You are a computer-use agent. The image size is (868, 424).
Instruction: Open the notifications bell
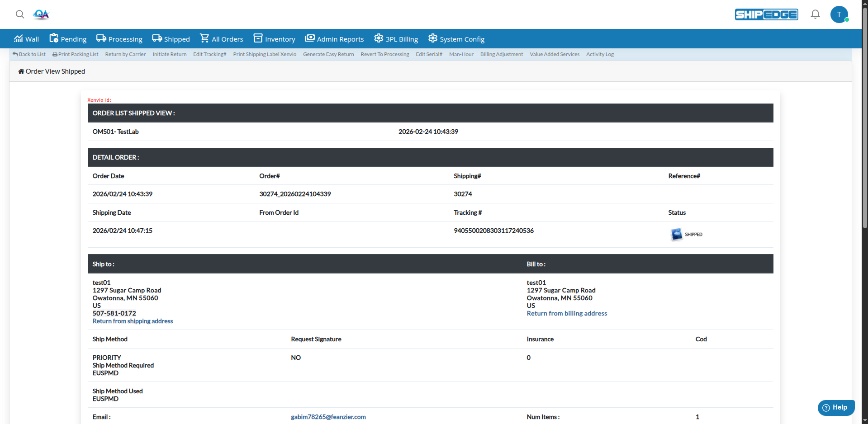pyautogui.click(x=815, y=14)
